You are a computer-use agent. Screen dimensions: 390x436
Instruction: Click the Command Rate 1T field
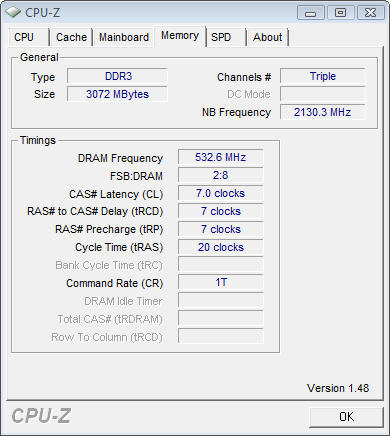click(x=220, y=282)
